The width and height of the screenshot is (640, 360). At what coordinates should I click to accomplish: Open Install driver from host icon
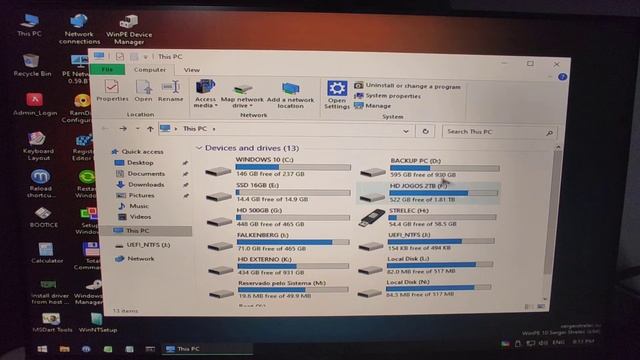click(50, 292)
